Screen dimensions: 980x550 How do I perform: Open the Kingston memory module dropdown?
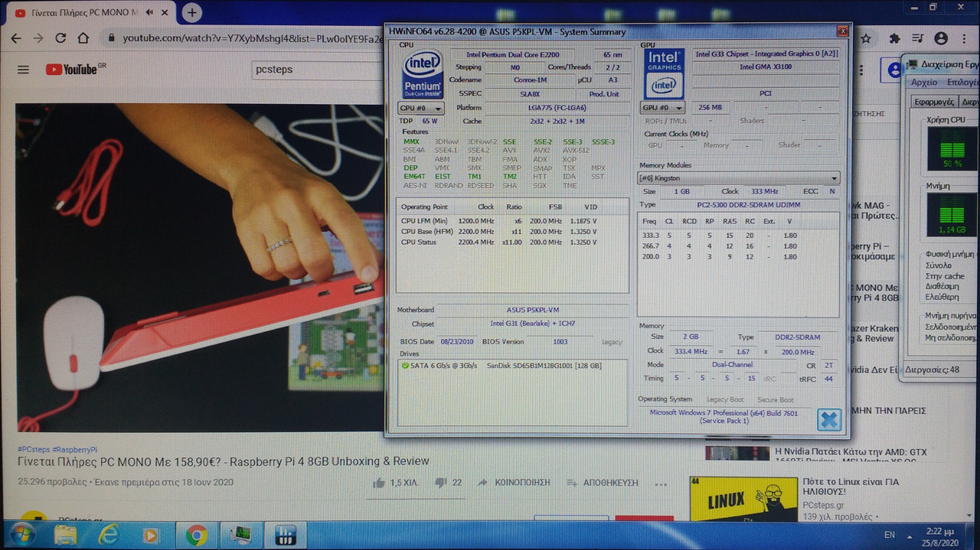[739, 177]
